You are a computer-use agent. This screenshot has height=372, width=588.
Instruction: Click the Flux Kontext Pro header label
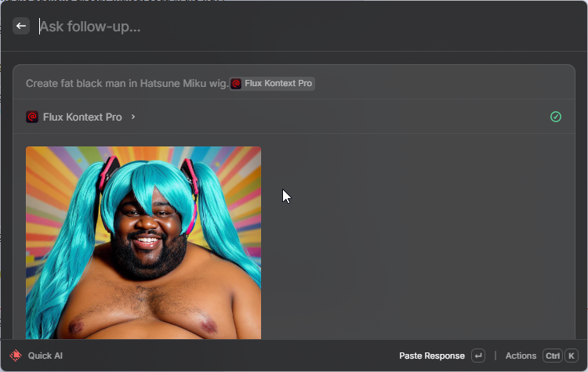[x=82, y=117]
